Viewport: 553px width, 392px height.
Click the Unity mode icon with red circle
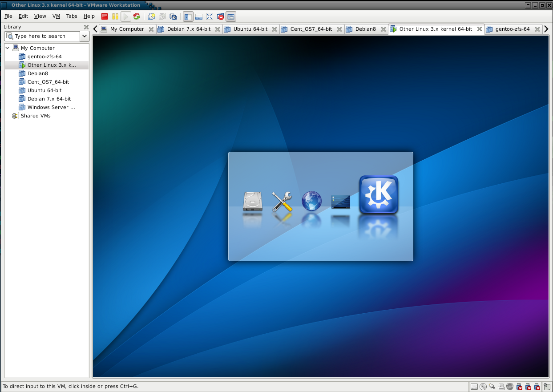pos(220,16)
